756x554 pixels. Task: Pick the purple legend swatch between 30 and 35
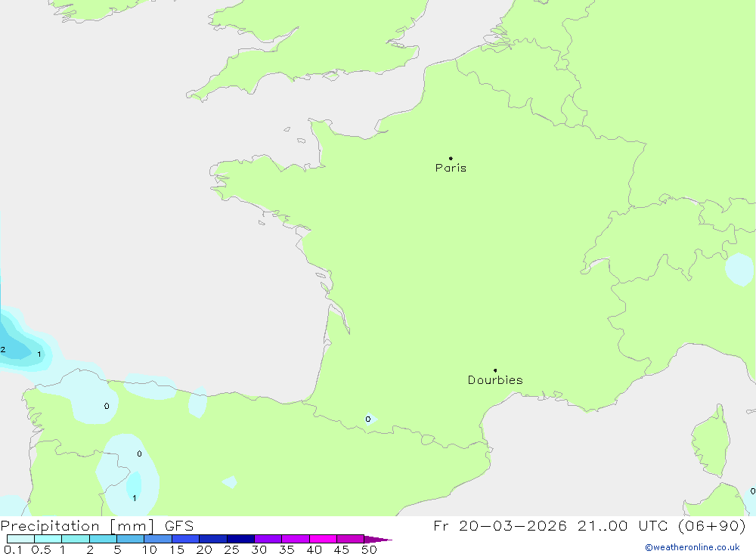268,539
